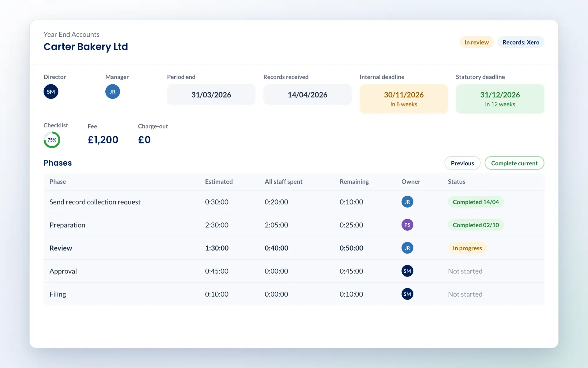Click the Completed 02/10 status badge
The image size is (588, 368).
(476, 225)
